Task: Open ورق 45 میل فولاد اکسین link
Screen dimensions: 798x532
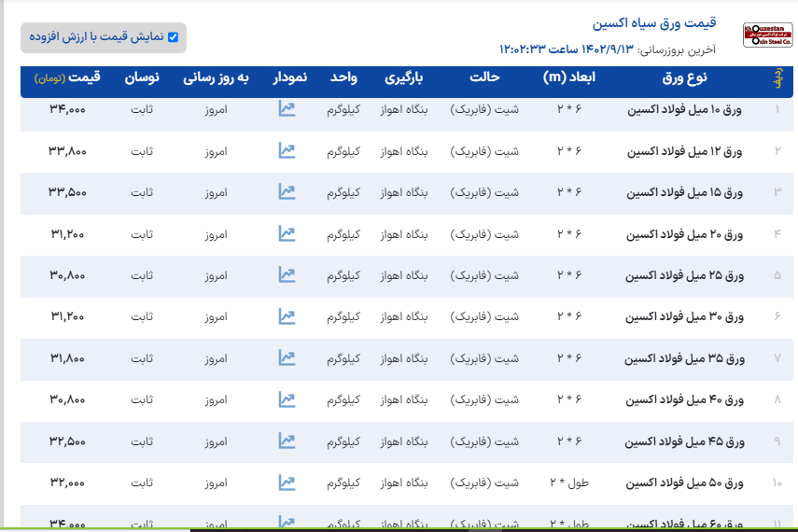Action: coord(686,441)
